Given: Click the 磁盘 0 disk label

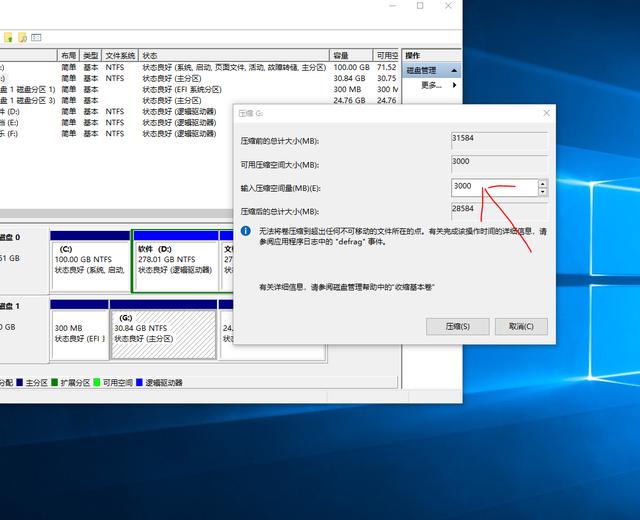Looking at the screenshot, I should point(10,237).
